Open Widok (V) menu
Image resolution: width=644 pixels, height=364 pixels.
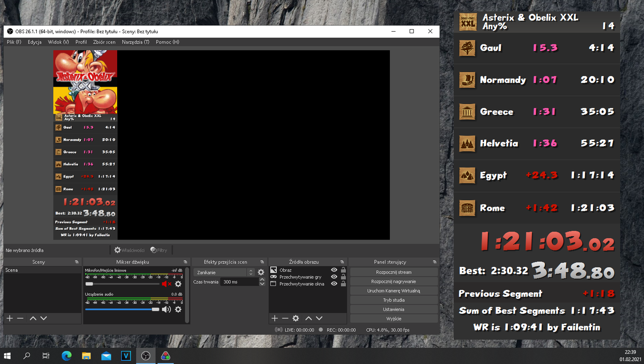click(x=58, y=42)
